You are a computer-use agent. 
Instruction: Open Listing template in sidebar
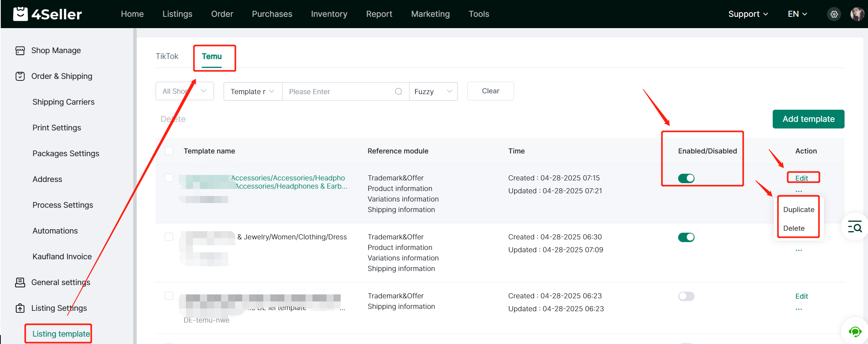point(61,334)
